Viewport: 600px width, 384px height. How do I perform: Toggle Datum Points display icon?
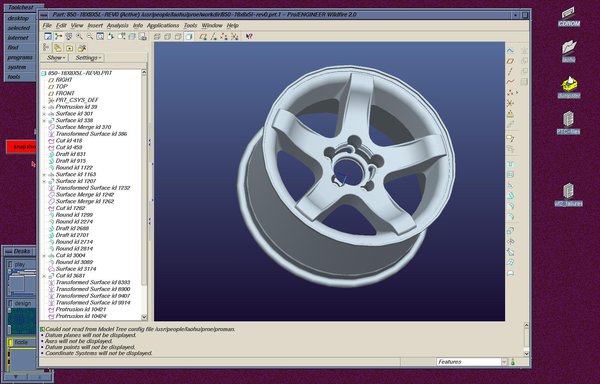(x=224, y=37)
